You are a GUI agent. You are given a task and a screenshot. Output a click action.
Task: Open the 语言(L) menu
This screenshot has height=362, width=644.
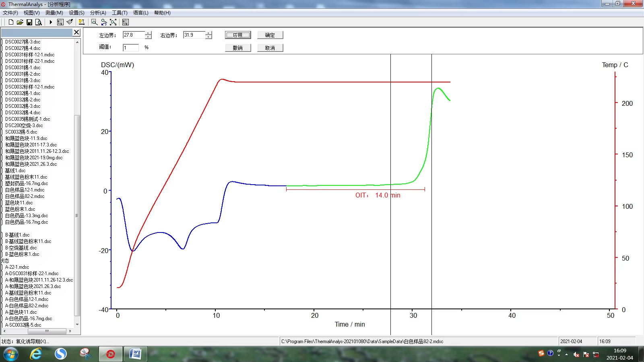(141, 13)
